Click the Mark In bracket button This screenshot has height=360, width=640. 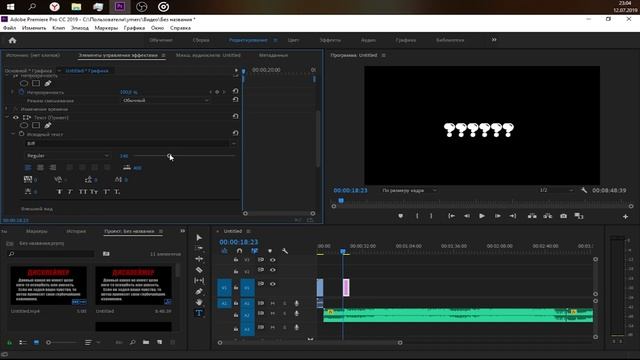[x=417, y=216]
